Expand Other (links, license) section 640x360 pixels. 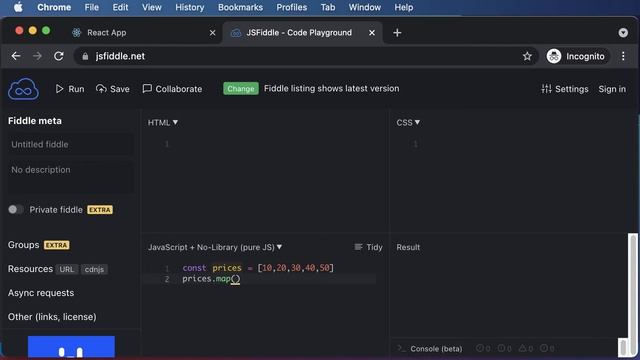(x=52, y=317)
